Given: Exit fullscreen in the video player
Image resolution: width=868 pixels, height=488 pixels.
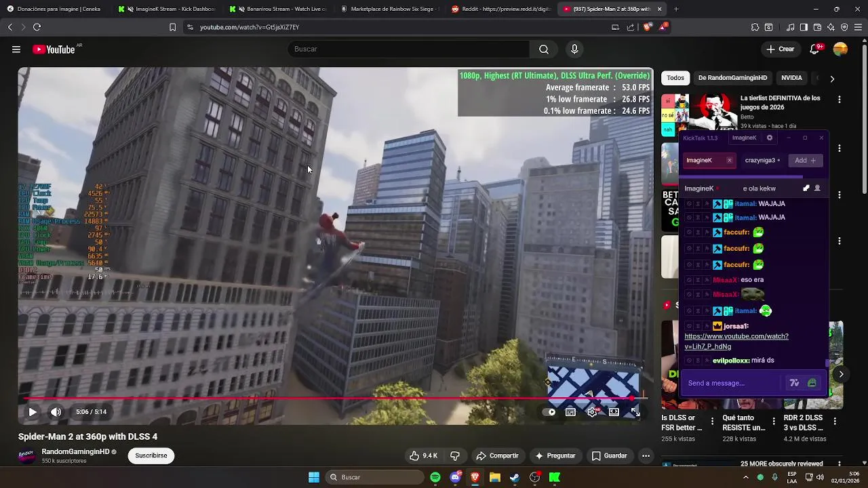Looking at the screenshot, I should (x=635, y=411).
